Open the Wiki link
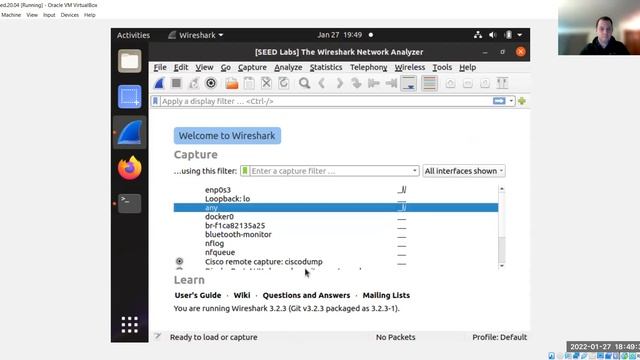This screenshot has height=360, width=640. pos(242,295)
